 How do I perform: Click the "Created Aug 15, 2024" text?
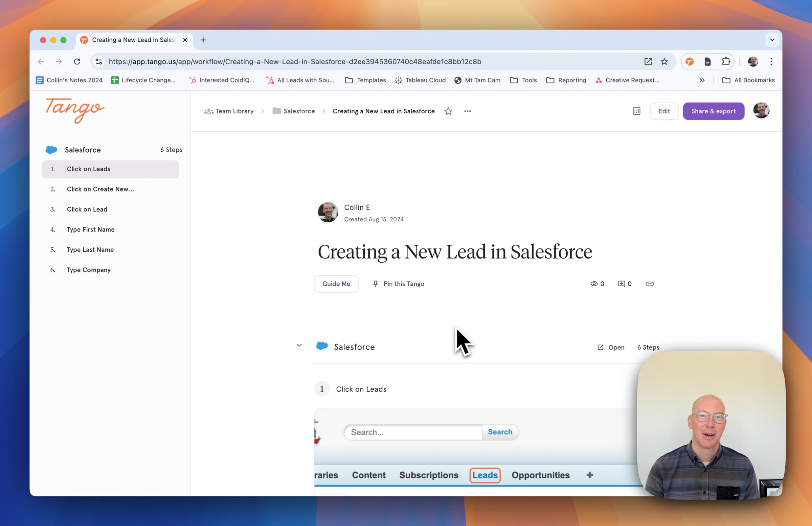[x=374, y=219]
